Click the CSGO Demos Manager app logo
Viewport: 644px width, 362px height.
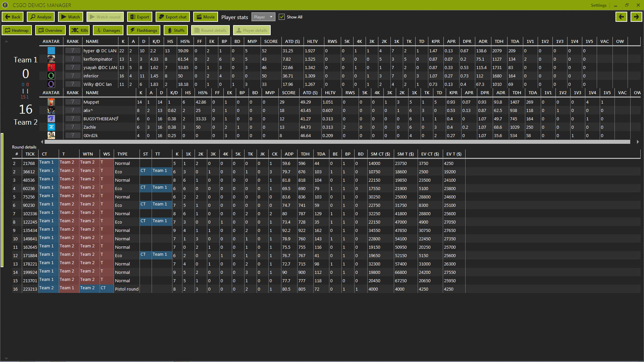click(5, 5)
